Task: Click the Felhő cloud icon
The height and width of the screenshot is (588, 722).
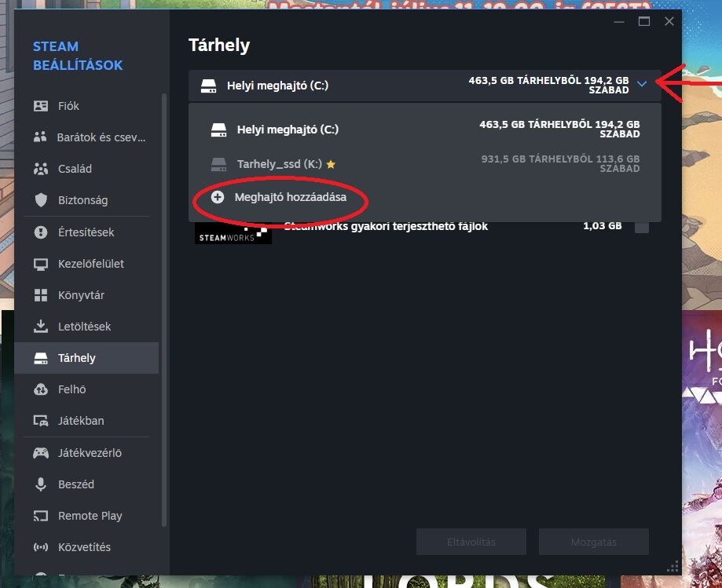Action: [41, 389]
